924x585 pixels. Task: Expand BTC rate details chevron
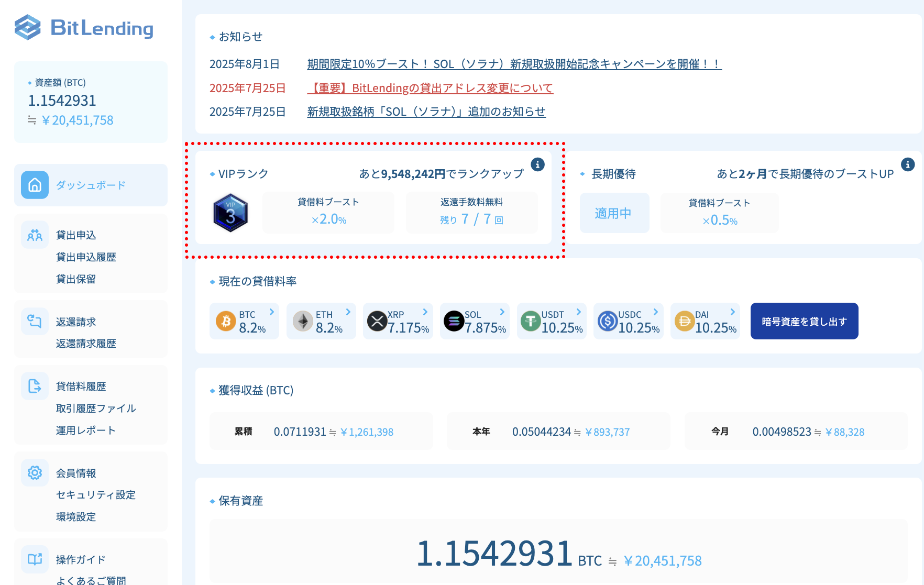[x=271, y=312]
